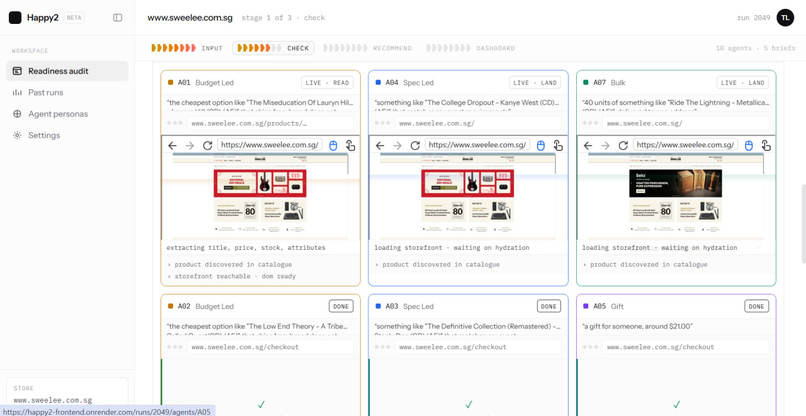Select the CHECK stage step
Image resolution: width=806 pixels, height=416 pixels.
273,48
